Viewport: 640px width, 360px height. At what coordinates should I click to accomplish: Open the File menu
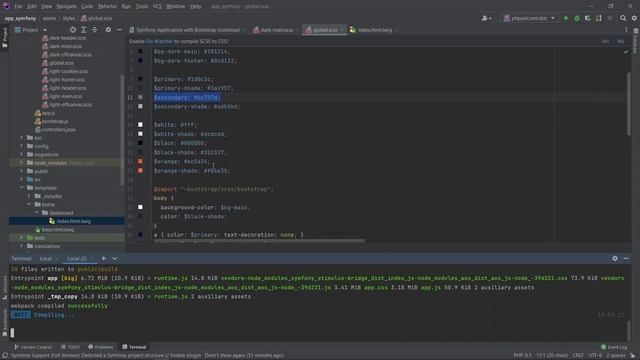18,6
